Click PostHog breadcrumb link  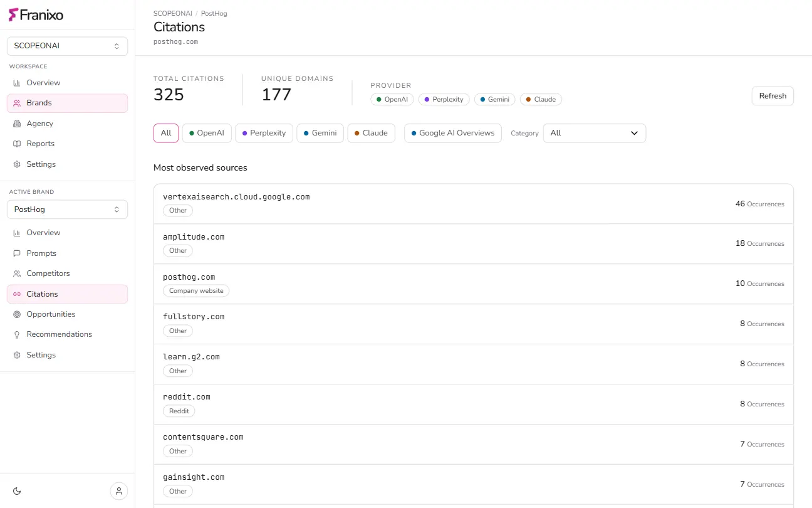214,13
